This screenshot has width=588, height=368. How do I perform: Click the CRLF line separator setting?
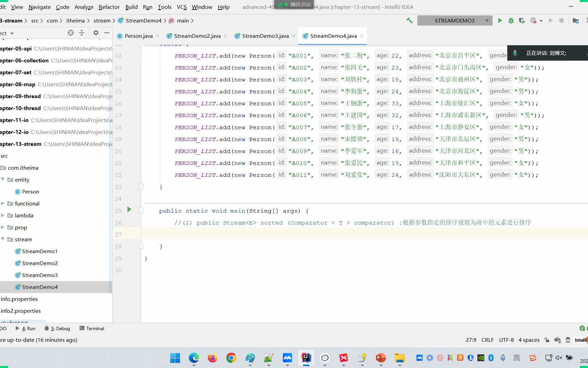(x=487, y=340)
